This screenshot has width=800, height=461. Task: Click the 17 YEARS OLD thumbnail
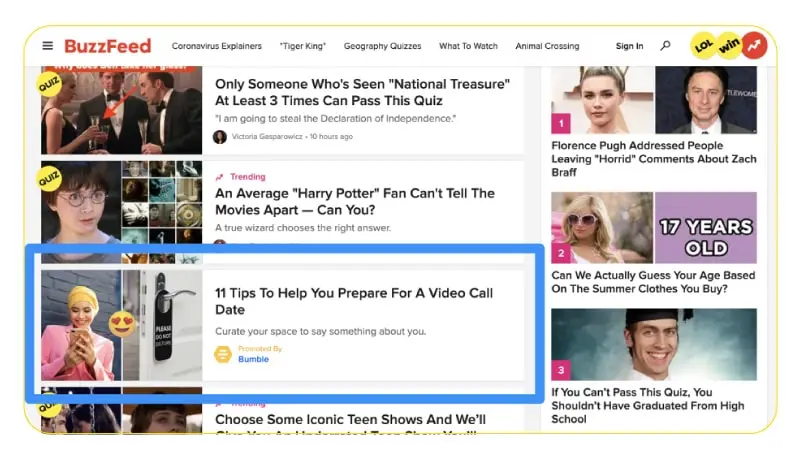coord(654,227)
